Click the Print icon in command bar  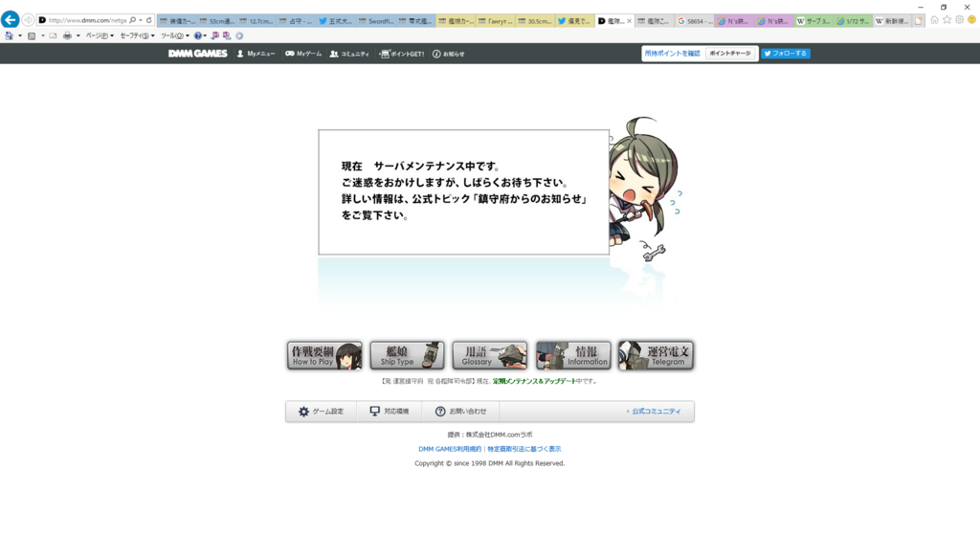tap(68, 35)
